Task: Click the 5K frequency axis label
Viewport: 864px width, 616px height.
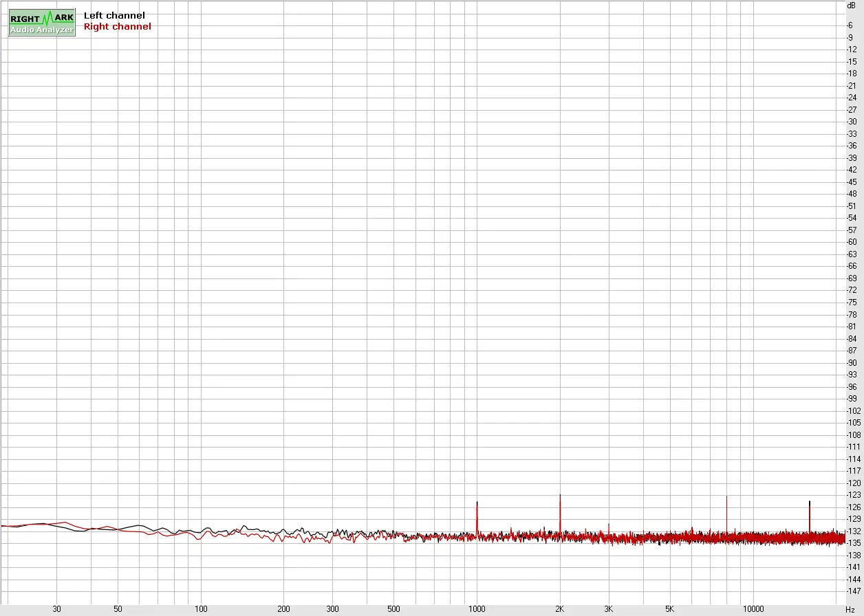Action: (x=669, y=609)
